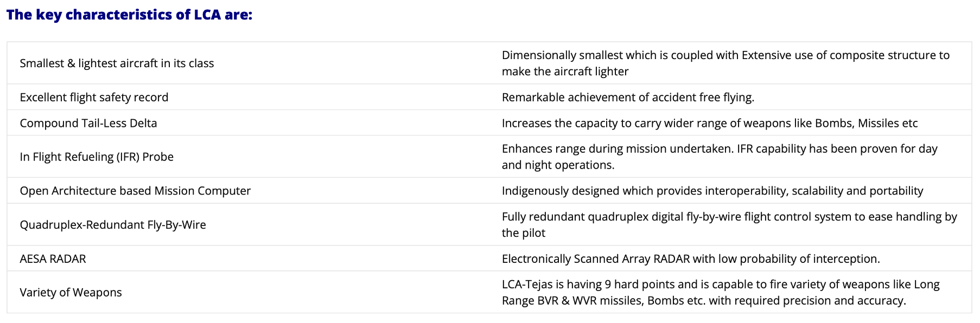Select the 'Variety of Weapons' cell
This screenshot has height=323, width=980.
71,293
